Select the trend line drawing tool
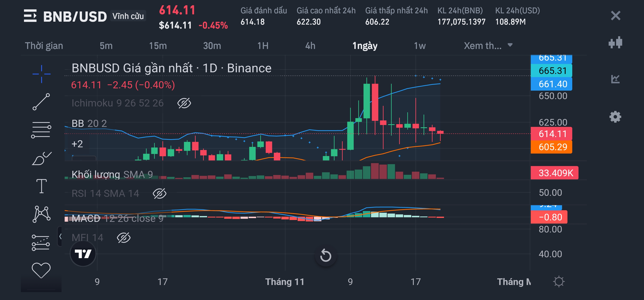This screenshot has width=644, height=300. point(41,102)
